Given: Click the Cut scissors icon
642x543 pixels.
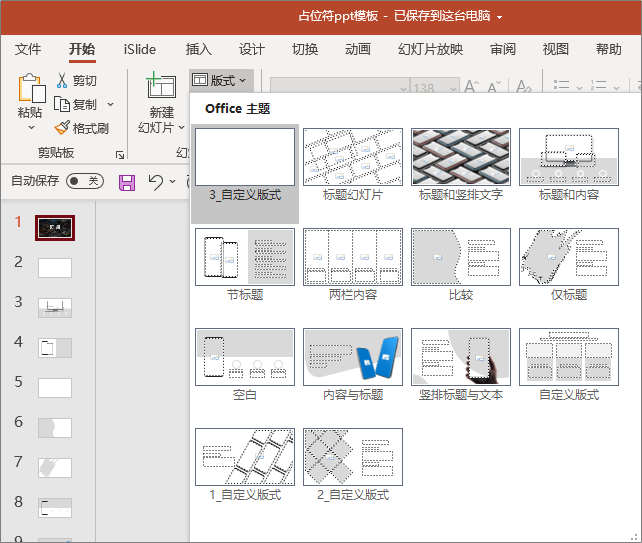Looking at the screenshot, I should point(62,80).
